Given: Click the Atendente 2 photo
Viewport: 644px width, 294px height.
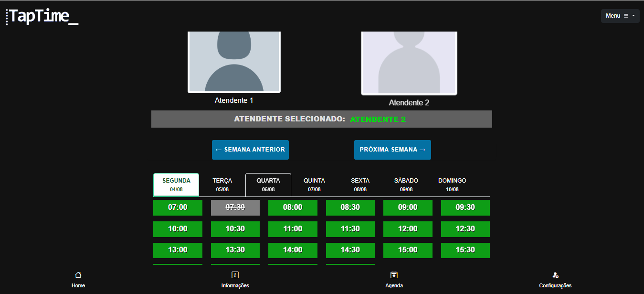Looking at the screenshot, I should [x=409, y=63].
